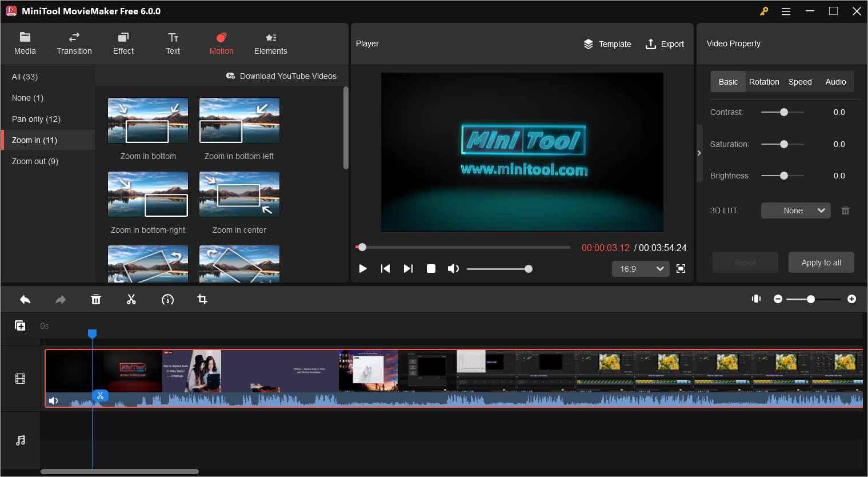Open the Effect tab
The height and width of the screenshot is (477, 868).
coord(123,43)
